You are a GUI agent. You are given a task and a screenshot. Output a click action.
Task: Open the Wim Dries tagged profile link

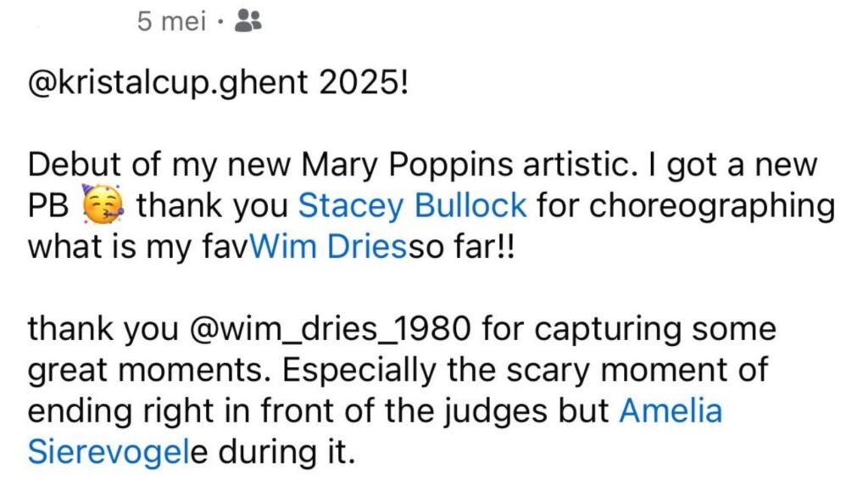click(330, 247)
